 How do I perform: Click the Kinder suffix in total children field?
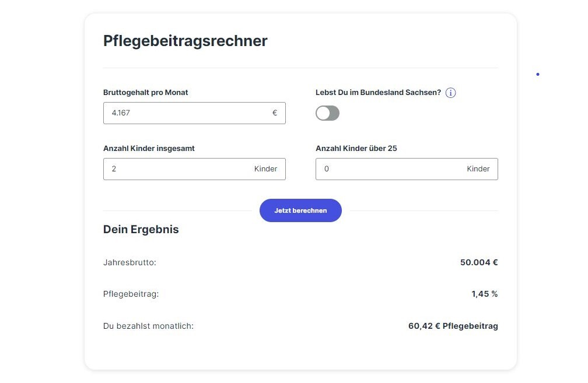[x=265, y=168]
